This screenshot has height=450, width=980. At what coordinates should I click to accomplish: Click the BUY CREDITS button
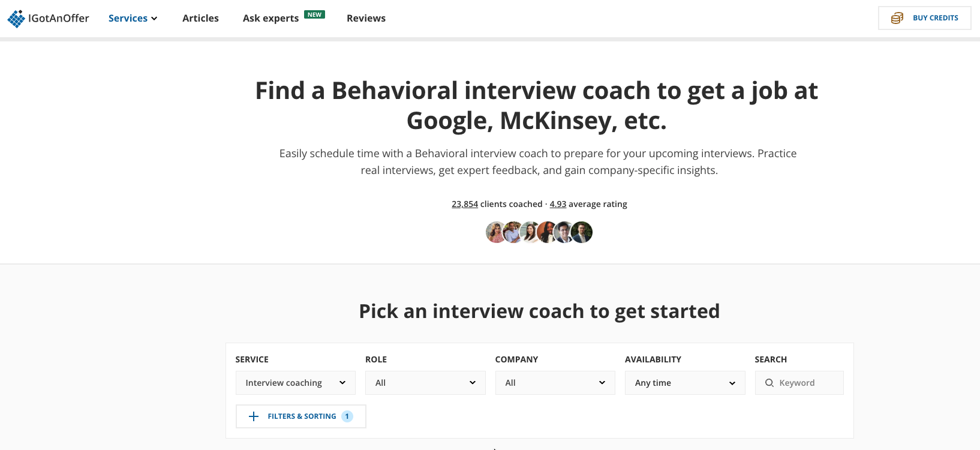pos(925,18)
